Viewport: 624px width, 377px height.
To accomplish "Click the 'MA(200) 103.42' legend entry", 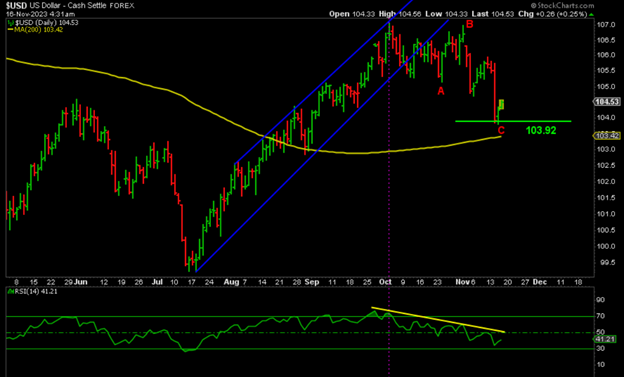I will coord(35,30).
